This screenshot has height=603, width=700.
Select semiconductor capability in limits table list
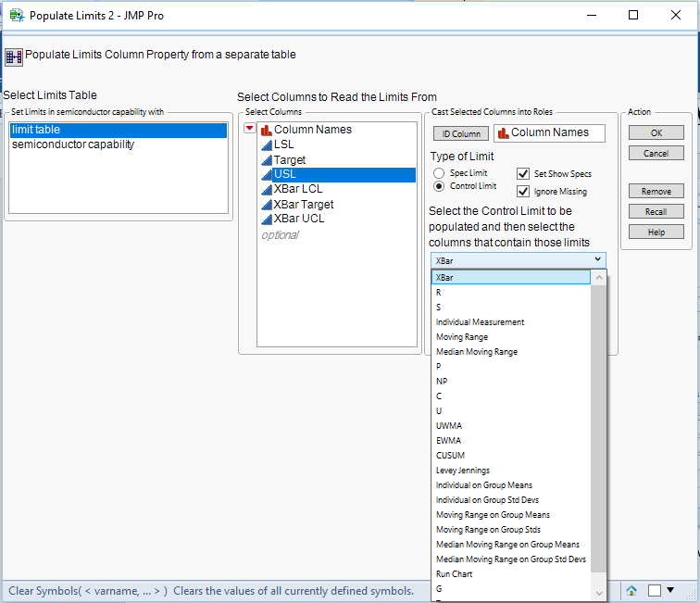click(x=73, y=144)
